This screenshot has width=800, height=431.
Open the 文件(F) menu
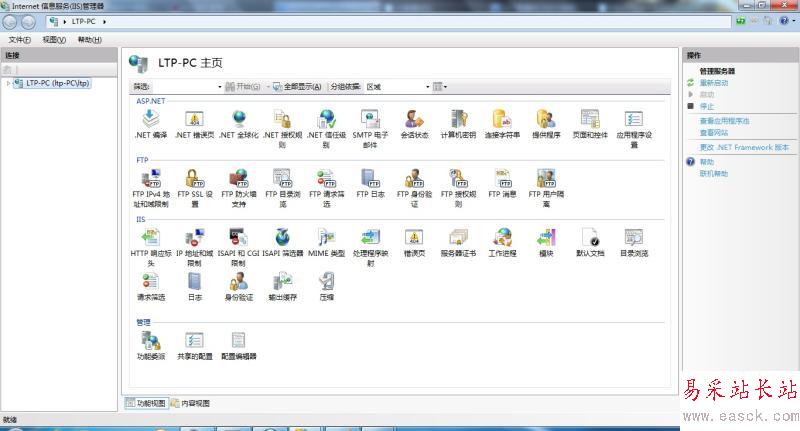(19, 39)
